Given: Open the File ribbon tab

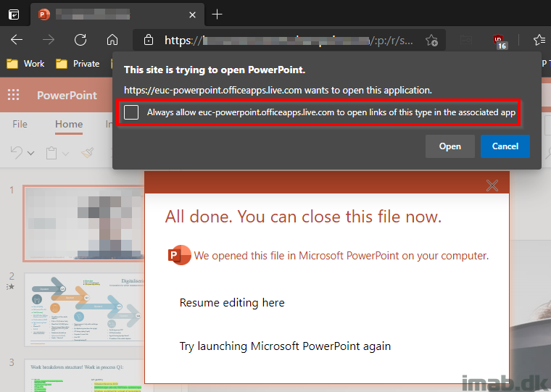Looking at the screenshot, I should 20,124.
